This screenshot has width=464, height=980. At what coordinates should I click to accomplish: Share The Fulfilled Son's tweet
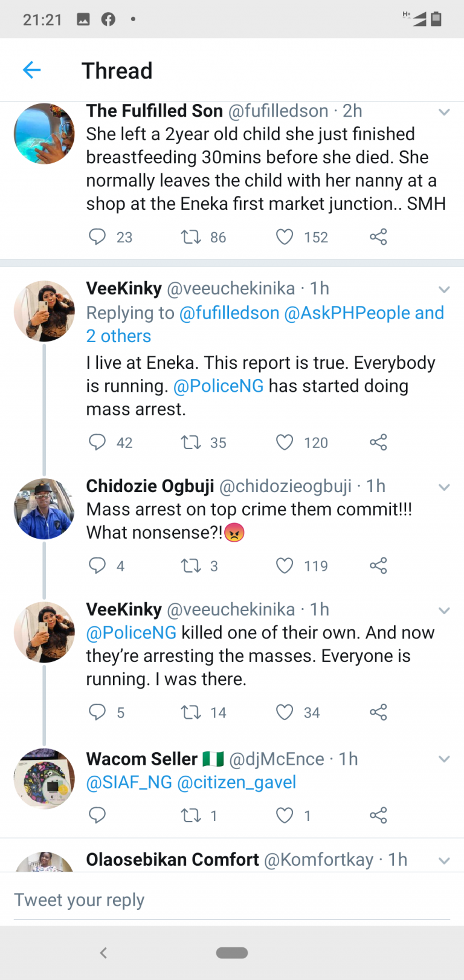coord(378,237)
